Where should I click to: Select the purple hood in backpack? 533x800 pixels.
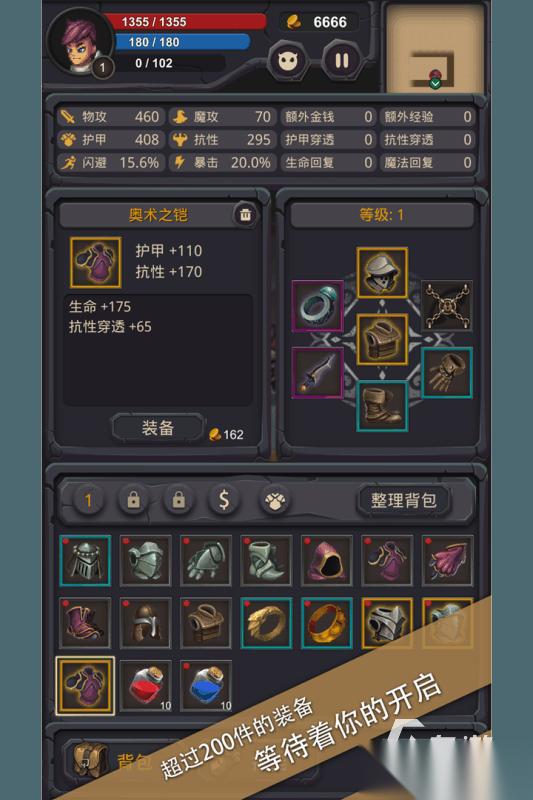pyautogui.click(x=326, y=560)
